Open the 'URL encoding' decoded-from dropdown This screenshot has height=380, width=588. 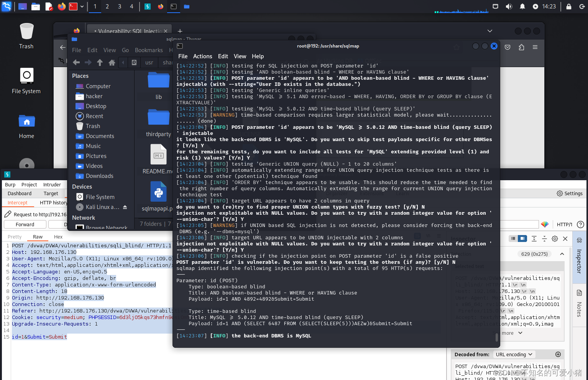pyautogui.click(x=514, y=355)
